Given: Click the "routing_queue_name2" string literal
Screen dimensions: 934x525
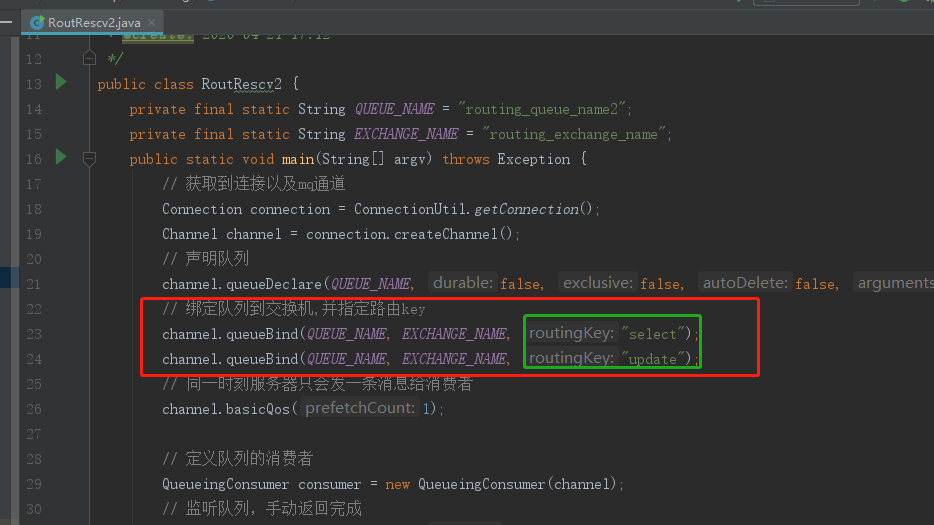Looking at the screenshot, I should point(541,109).
